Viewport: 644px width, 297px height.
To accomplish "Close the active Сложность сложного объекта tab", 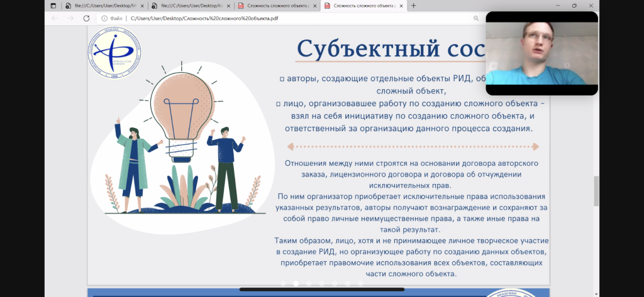I will (x=401, y=6).
